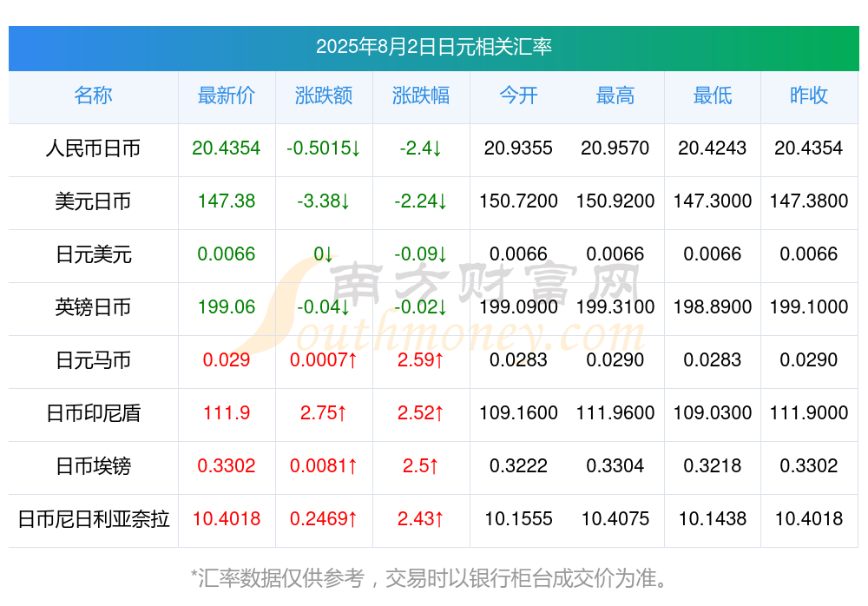Click the green 20.4354 latest price

227,148
